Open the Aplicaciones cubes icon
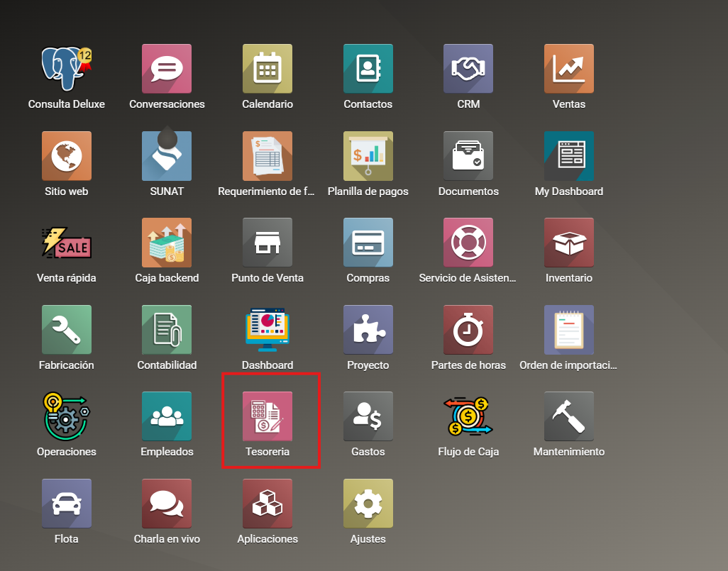Image resolution: width=728 pixels, height=571 pixels. click(x=268, y=504)
